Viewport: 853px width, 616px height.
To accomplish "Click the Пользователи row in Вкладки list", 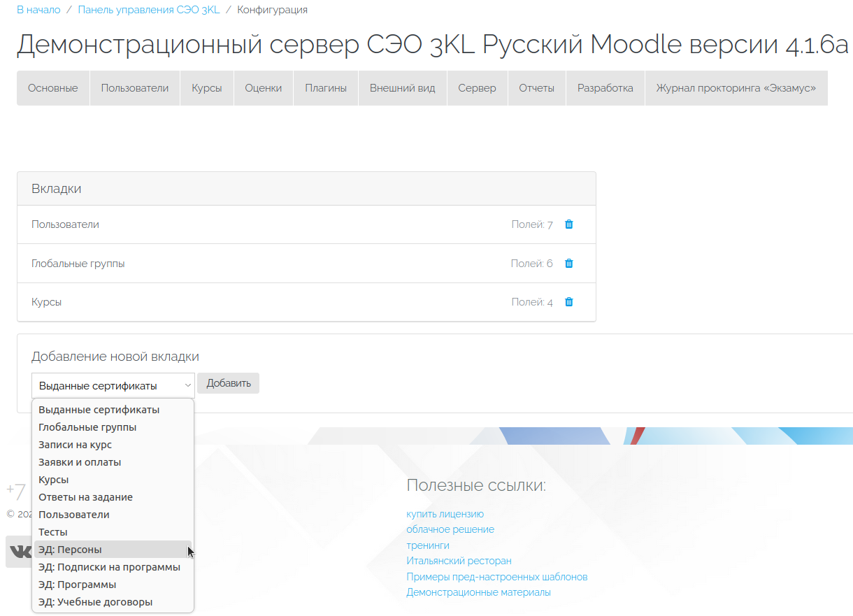I will (306, 224).
